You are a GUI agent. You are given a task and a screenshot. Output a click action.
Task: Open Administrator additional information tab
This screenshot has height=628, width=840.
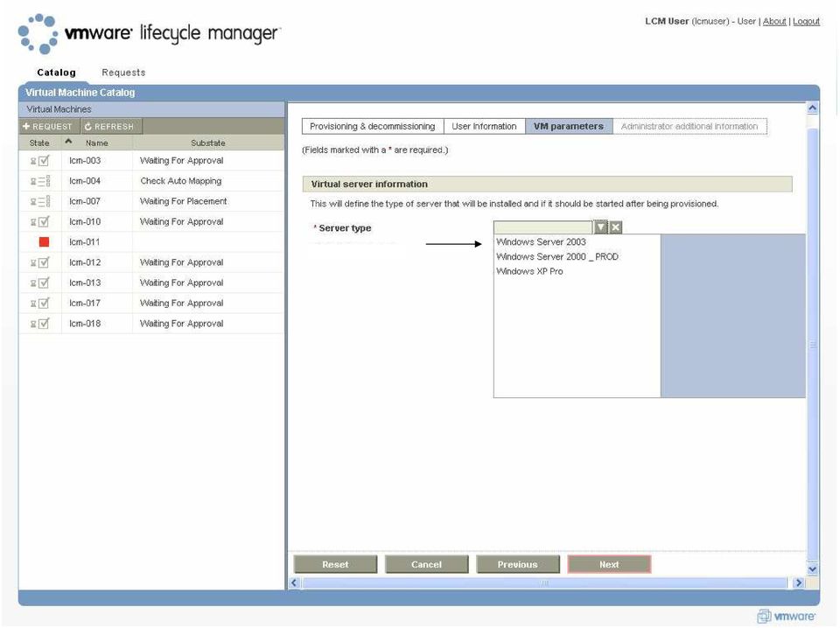[x=689, y=126]
